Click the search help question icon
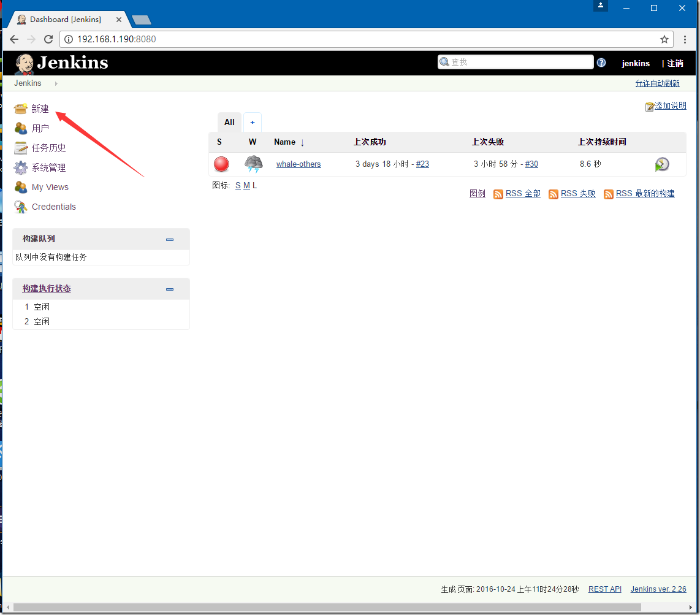The height and width of the screenshot is (615, 700). pos(601,63)
